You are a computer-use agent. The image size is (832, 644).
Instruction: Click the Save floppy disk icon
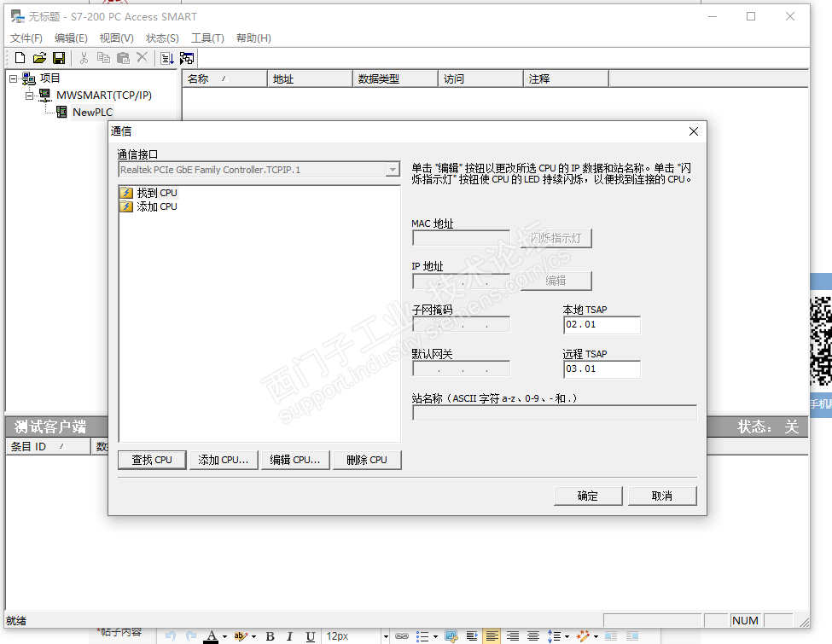[x=59, y=58]
